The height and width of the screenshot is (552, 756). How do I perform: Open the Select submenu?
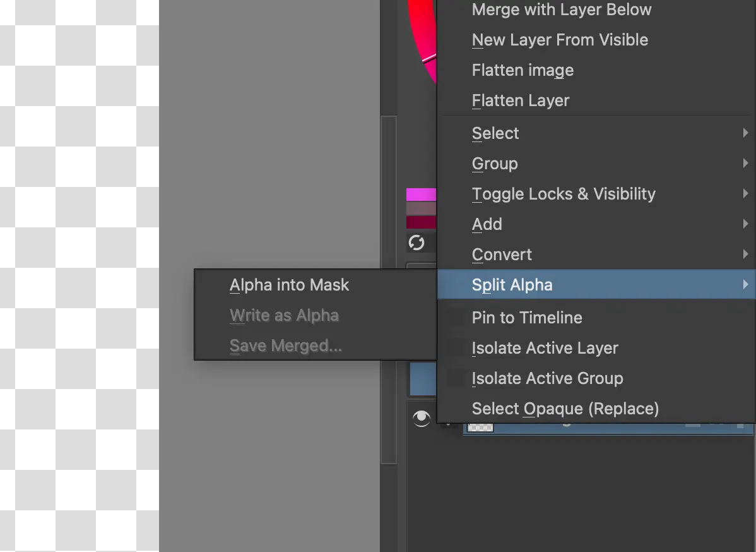tap(596, 133)
